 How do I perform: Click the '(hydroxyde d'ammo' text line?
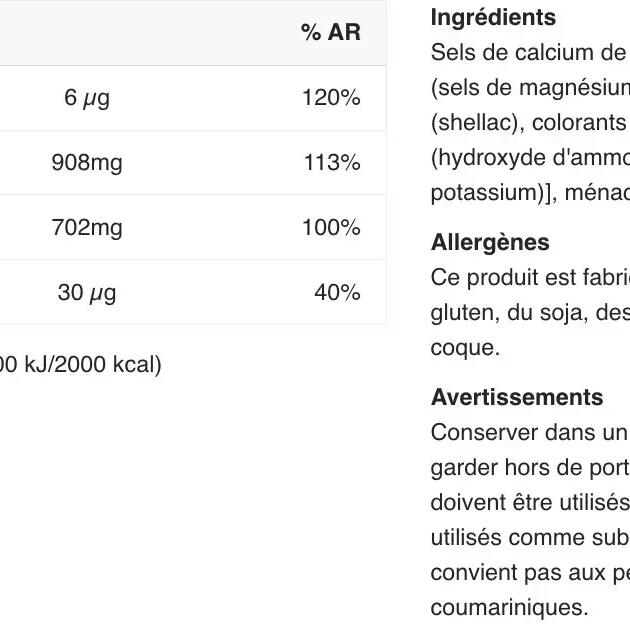pyautogui.click(x=530, y=157)
